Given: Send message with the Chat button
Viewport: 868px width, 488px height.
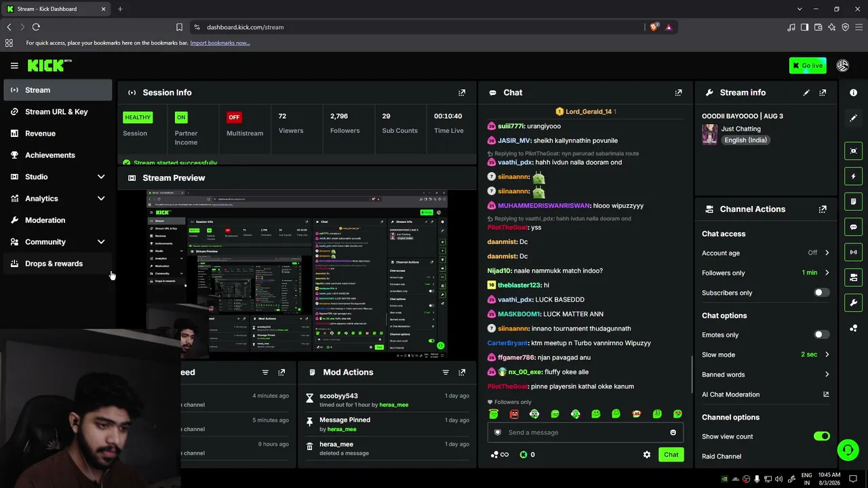Looking at the screenshot, I should click(671, 455).
